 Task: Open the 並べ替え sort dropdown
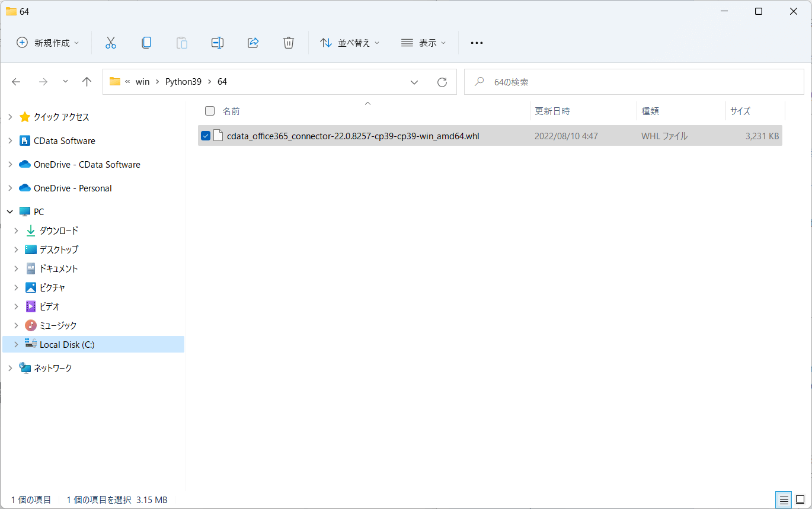pos(350,42)
